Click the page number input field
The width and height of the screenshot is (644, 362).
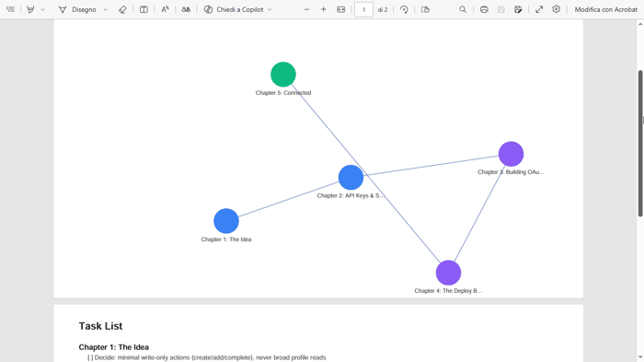coord(363,9)
